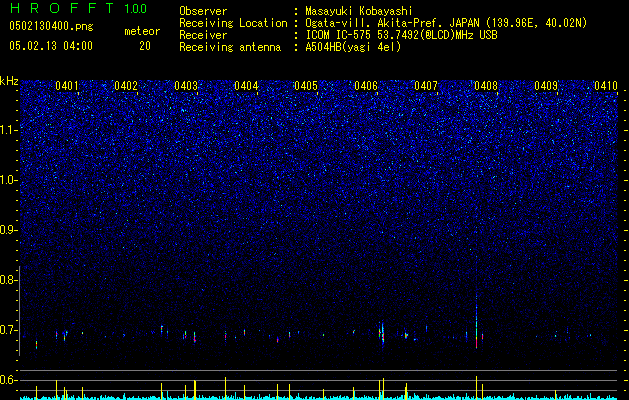629x400 pixels.
Task: Click the version number 1.0.0
Action: point(136,9)
